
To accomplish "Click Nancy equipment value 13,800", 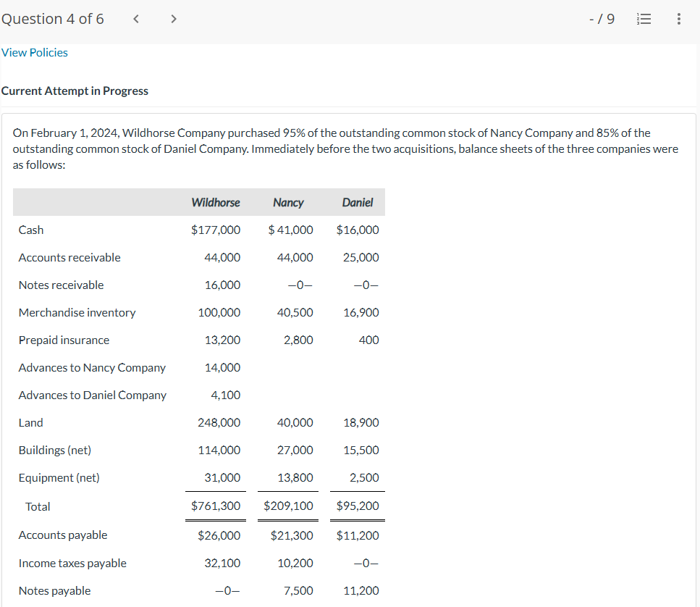I will [x=295, y=478].
